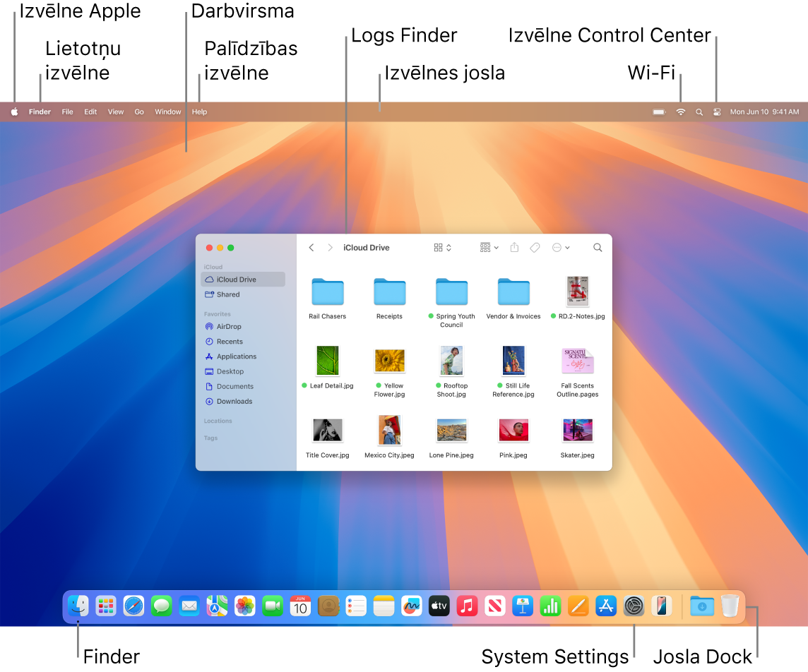Image resolution: width=808 pixels, height=672 pixels.
Task: Open Keynote from the Dock
Action: coord(523,606)
